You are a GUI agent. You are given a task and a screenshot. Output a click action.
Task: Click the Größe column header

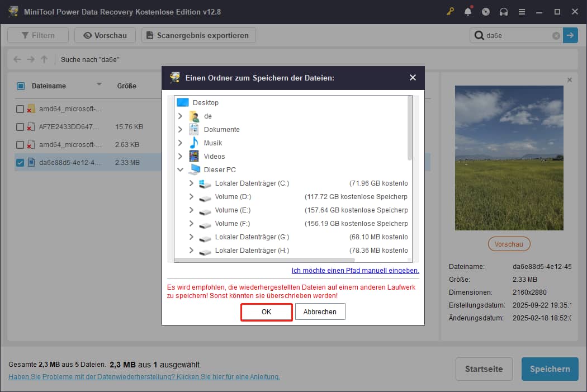(x=126, y=86)
